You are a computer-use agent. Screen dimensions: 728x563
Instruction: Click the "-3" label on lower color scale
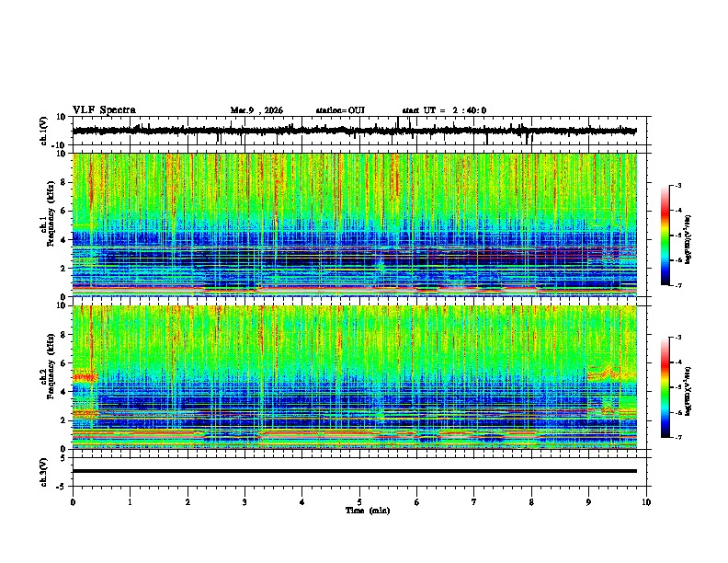click(x=677, y=338)
